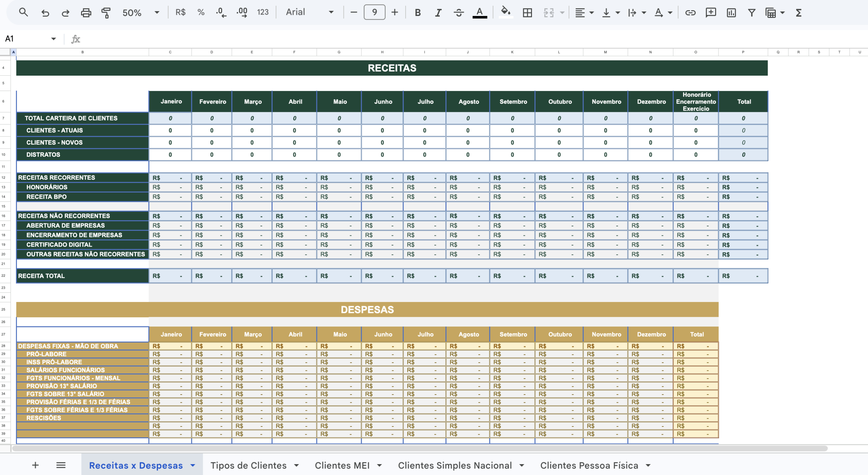Click the search magnifier icon in toolbar
Screen dimensions: 868x475
pos(23,13)
